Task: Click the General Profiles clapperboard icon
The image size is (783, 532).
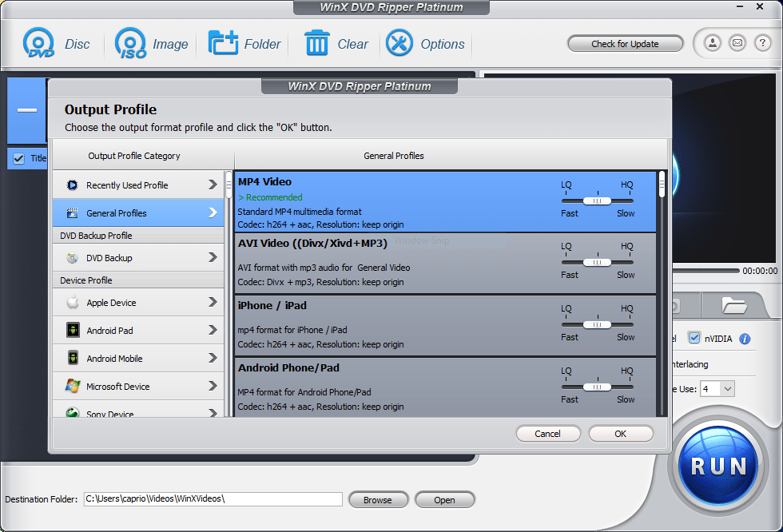Action: point(73,213)
